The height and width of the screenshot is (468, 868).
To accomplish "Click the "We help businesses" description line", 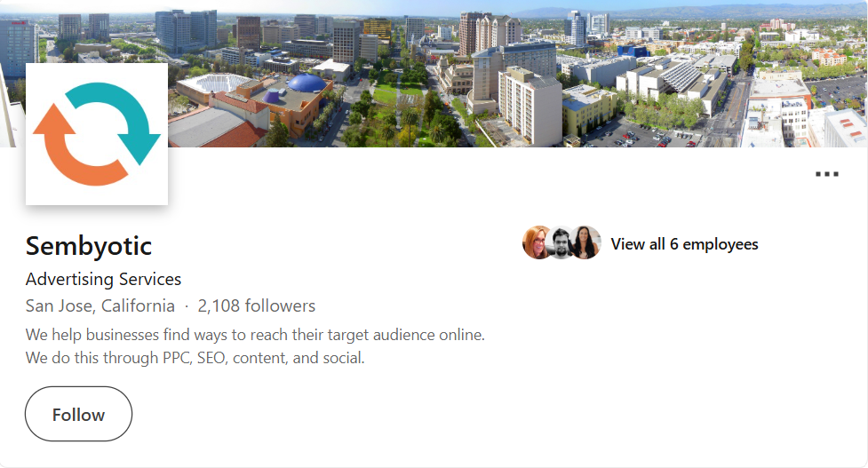I will tap(255, 335).
